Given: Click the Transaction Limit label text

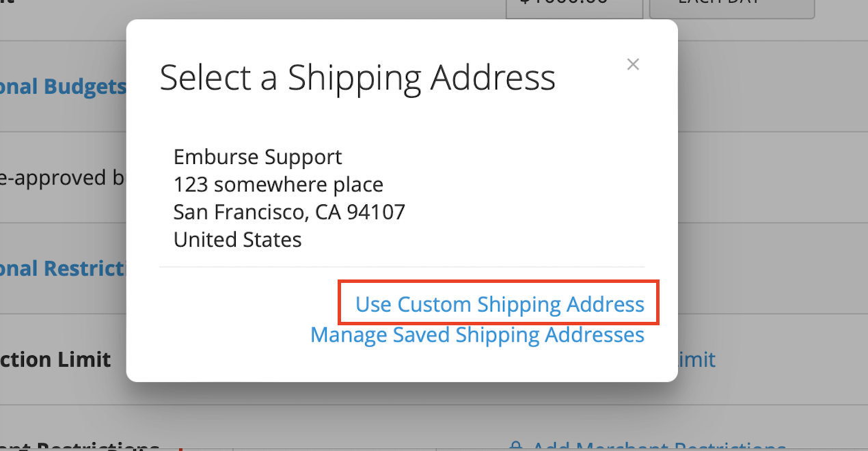Looking at the screenshot, I should pyautogui.click(x=55, y=359).
